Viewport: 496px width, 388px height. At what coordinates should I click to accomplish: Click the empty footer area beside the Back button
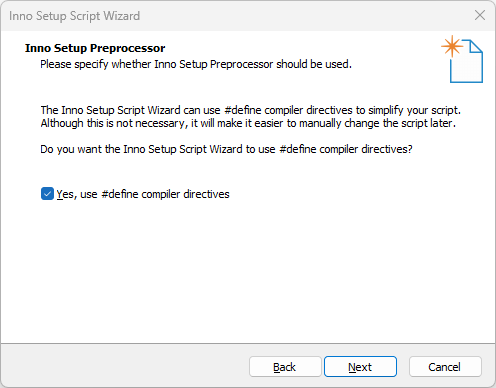(x=123, y=367)
